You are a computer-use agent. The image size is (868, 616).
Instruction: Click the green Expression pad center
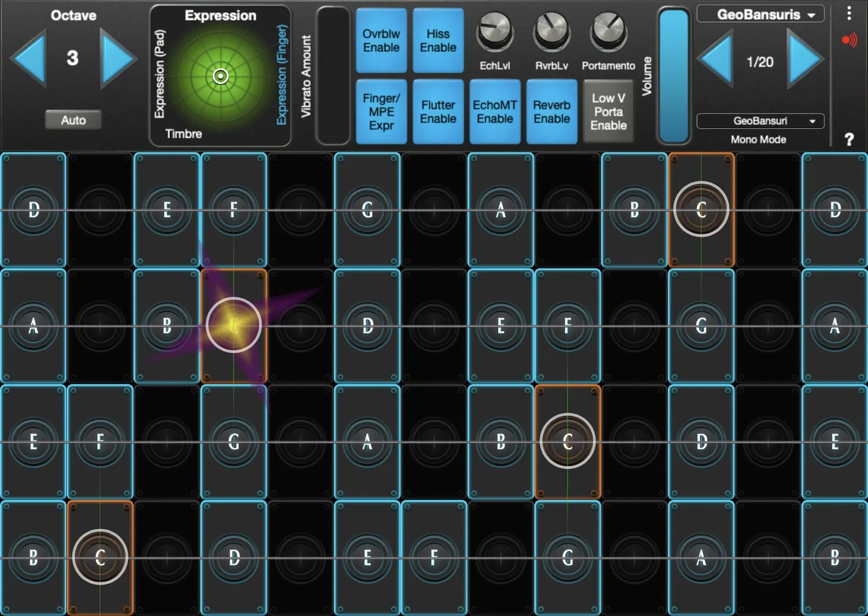click(x=220, y=76)
